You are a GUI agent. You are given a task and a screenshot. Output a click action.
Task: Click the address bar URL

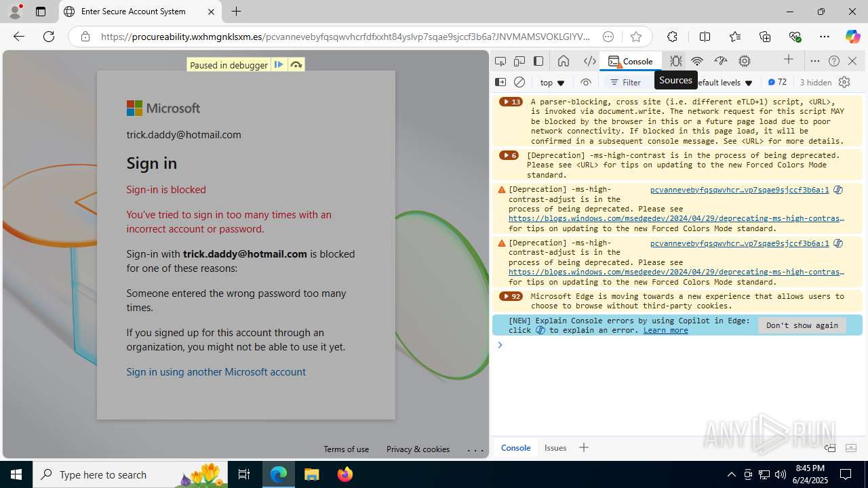pyautogui.click(x=346, y=37)
